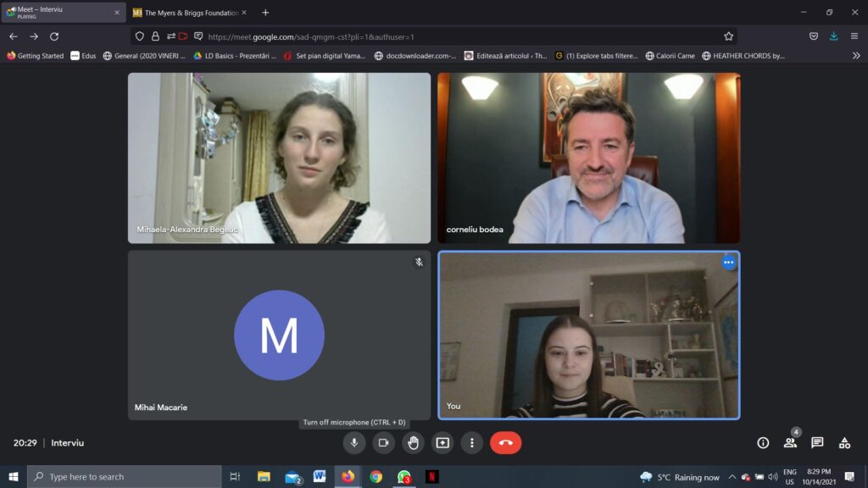Toggle the camera off in call controls

[x=383, y=443]
